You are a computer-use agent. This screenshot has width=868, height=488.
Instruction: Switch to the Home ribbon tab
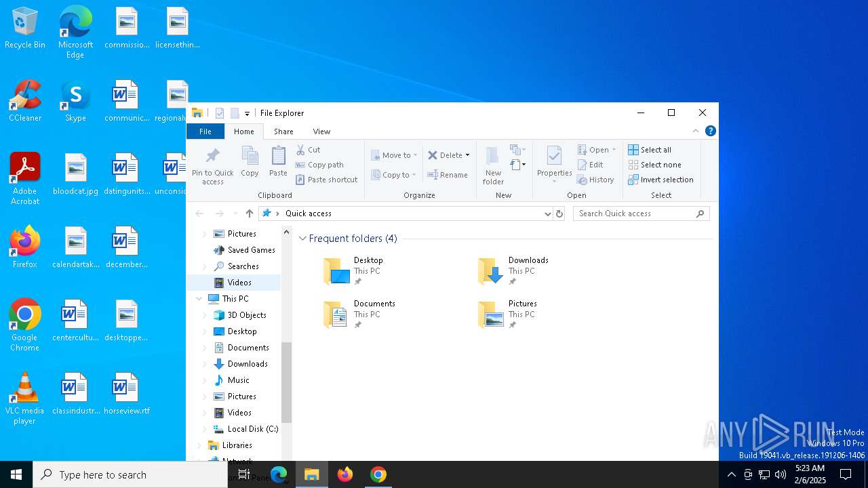[243, 131]
